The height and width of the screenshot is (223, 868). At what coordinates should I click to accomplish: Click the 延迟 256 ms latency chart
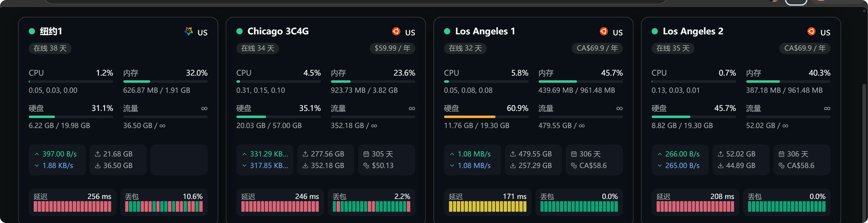[72, 206]
